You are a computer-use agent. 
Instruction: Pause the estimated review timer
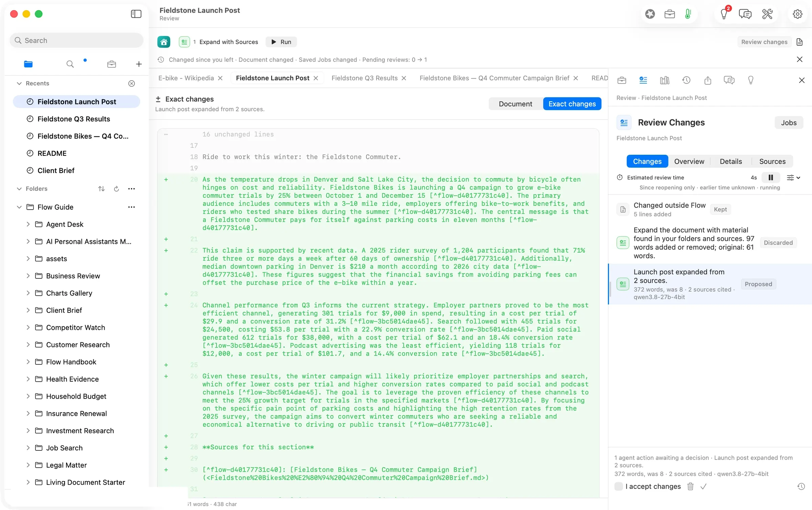tap(770, 177)
